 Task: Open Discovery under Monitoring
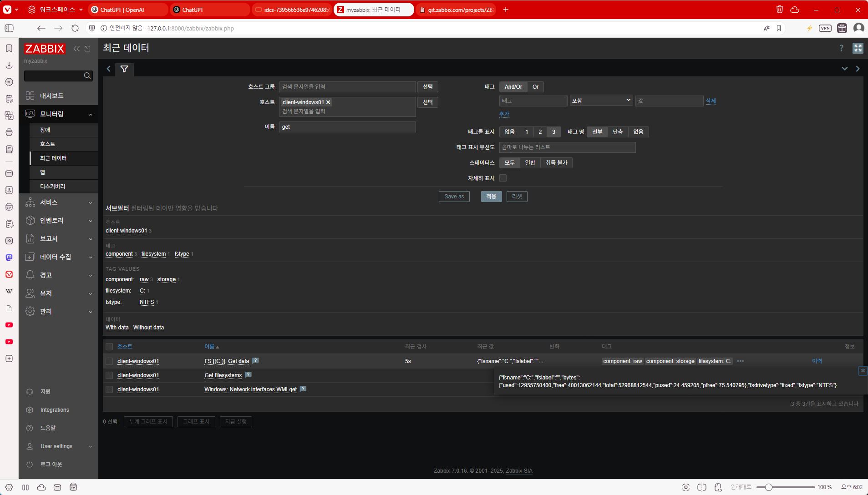(x=64, y=187)
